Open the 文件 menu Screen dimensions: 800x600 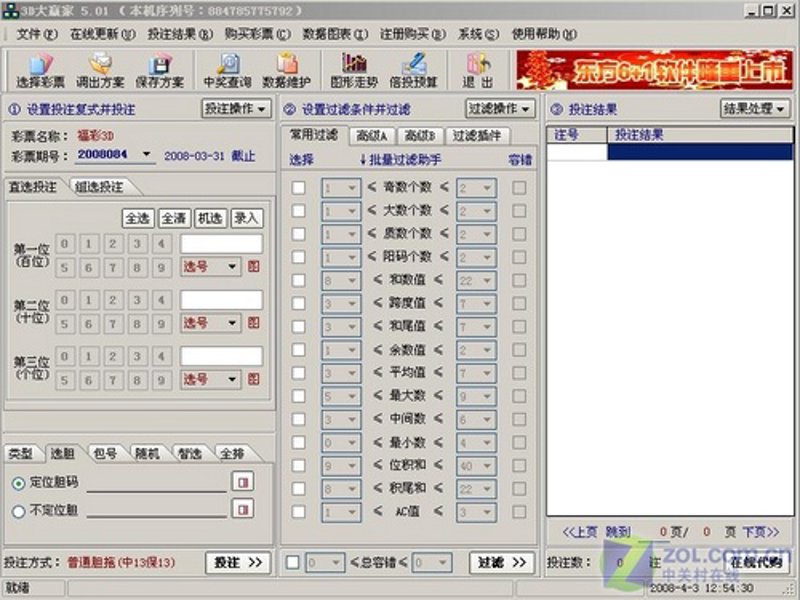pyautogui.click(x=37, y=34)
